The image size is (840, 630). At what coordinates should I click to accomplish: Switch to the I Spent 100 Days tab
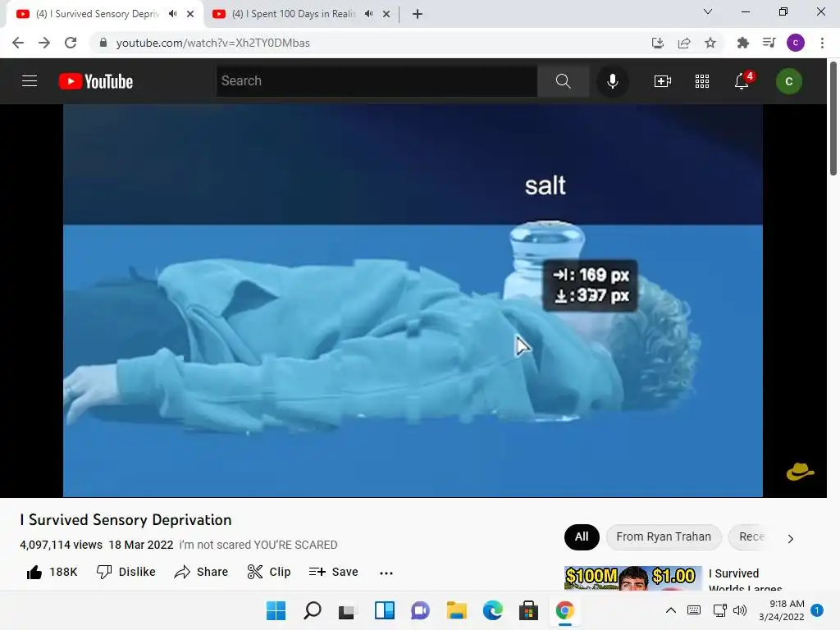click(294, 14)
